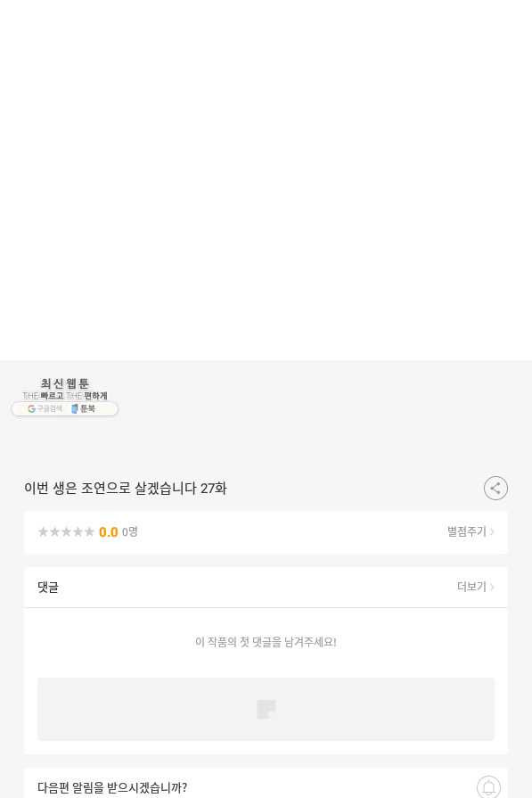Select the first rating star
This screenshot has width=532, height=798.
point(44,531)
